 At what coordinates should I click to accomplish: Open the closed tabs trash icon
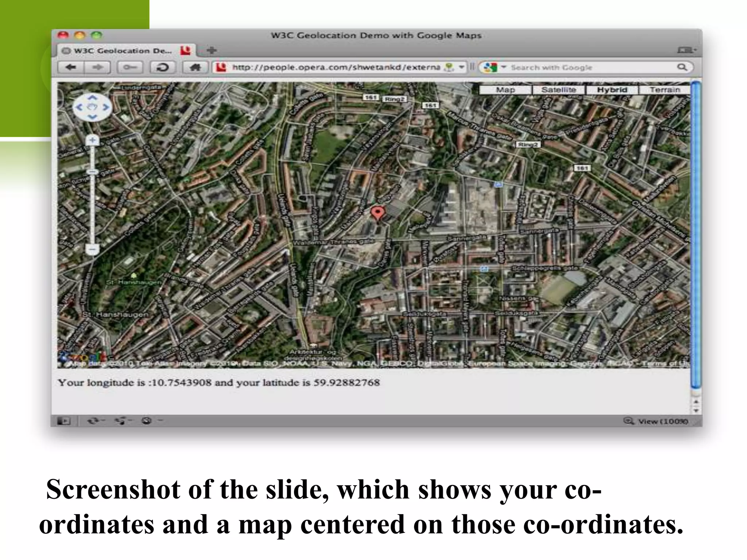pyautogui.click(x=687, y=50)
